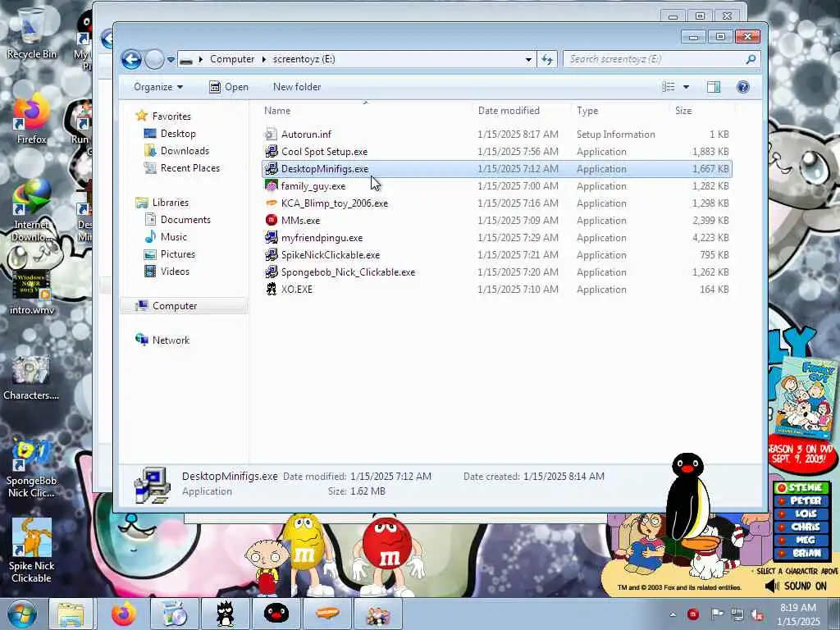Select PETER in Family Guy character list
Screen dimensions: 840x630
coord(801,501)
